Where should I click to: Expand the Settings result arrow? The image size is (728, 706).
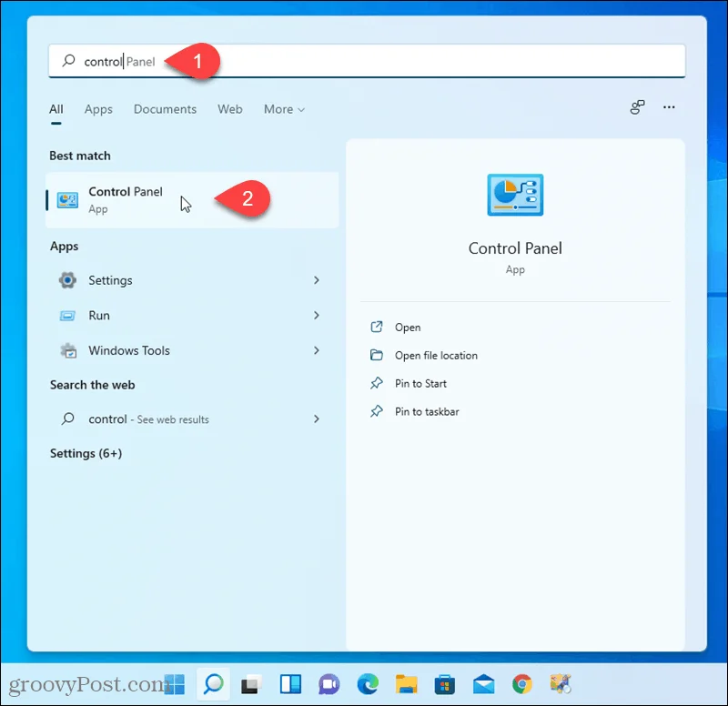click(316, 280)
